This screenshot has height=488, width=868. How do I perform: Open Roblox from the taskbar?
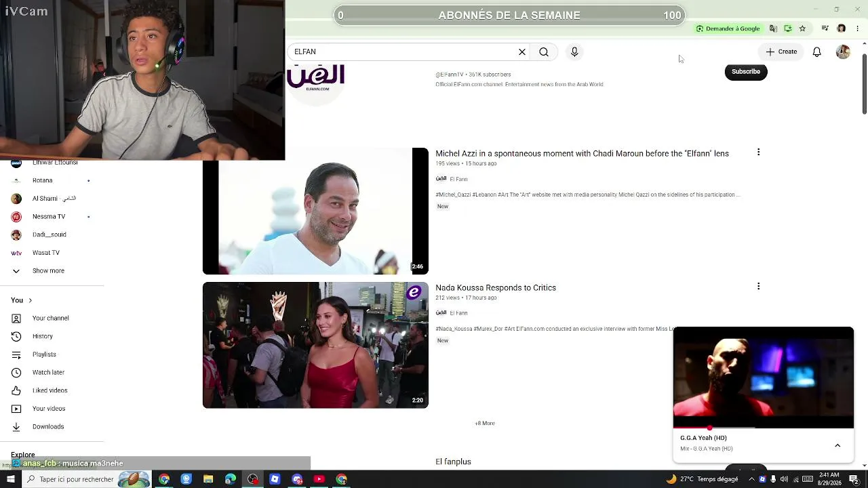(x=275, y=479)
